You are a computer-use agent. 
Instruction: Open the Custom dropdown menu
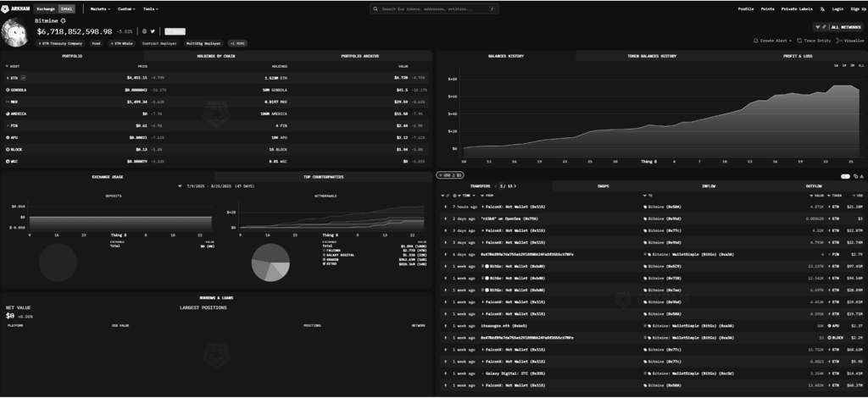(x=127, y=8)
